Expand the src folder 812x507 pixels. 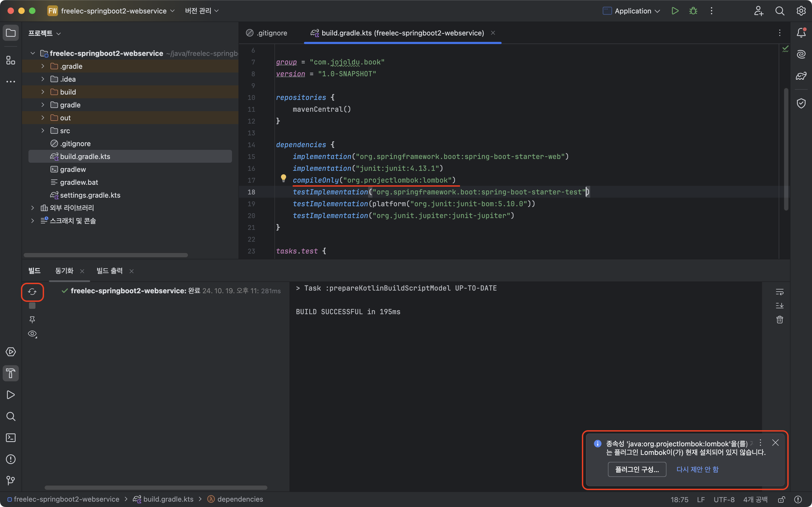(x=43, y=131)
